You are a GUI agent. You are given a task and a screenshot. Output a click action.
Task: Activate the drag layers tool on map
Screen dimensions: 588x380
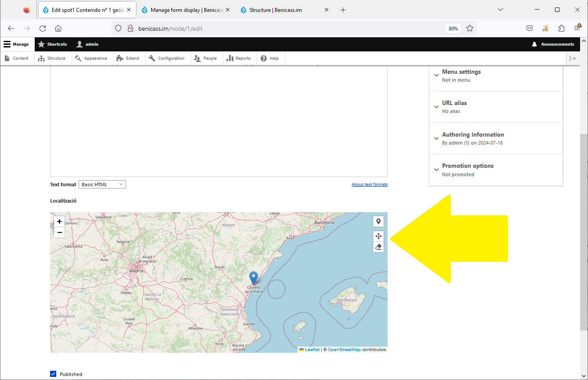point(378,236)
